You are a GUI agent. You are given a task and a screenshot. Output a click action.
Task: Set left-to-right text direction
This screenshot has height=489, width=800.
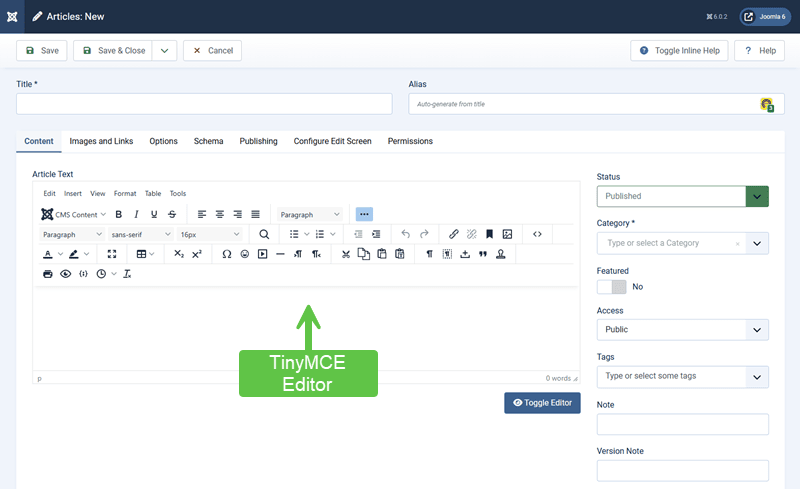(x=298, y=254)
